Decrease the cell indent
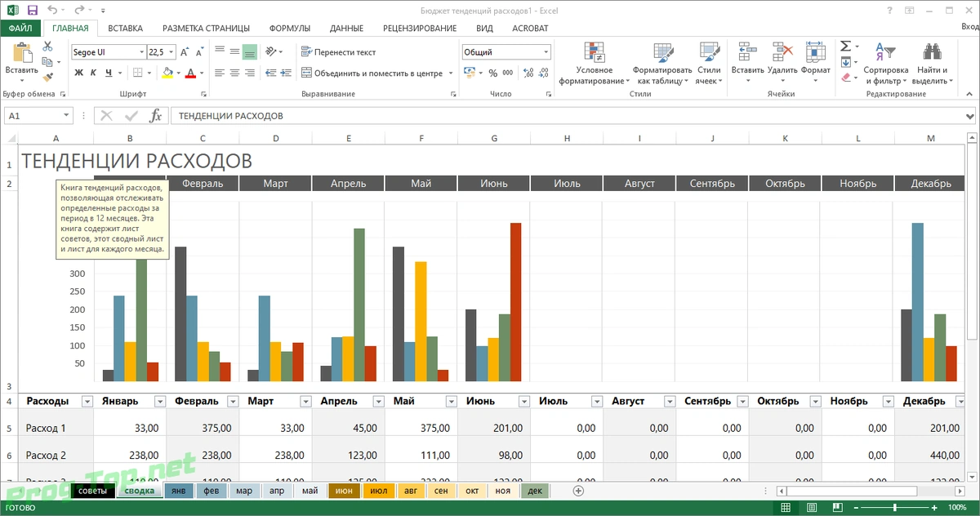Image resolution: width=980 pixels, height=516 pixels. 269,73
